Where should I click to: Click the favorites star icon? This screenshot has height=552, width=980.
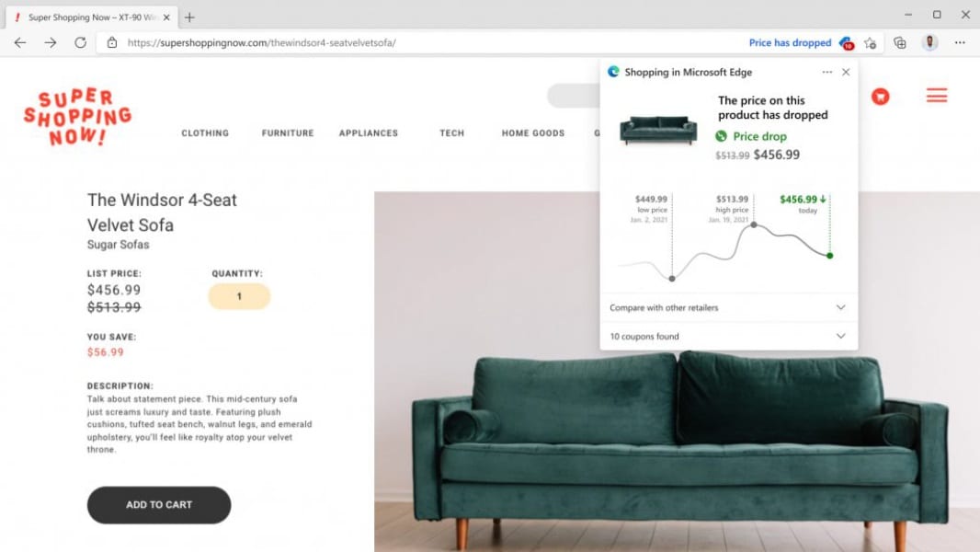[x=870, y=43]
